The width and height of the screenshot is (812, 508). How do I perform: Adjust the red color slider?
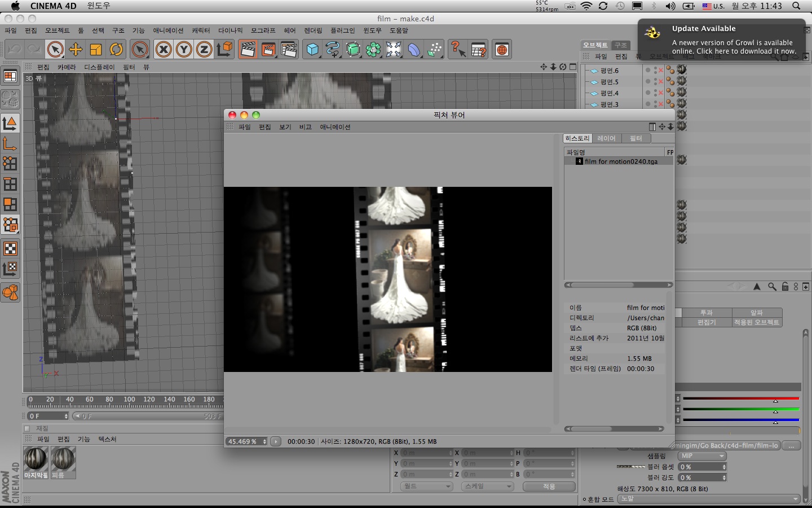741,399
